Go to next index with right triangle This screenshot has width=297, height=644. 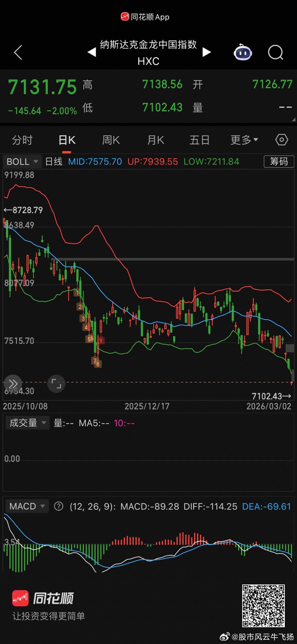pyautogui.click(x=207, y=52)
